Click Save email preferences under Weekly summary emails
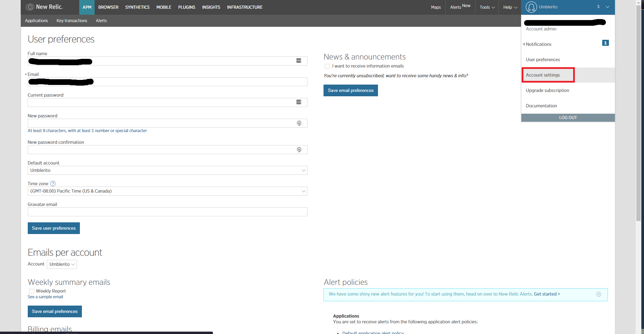 (x=55, y=312)
